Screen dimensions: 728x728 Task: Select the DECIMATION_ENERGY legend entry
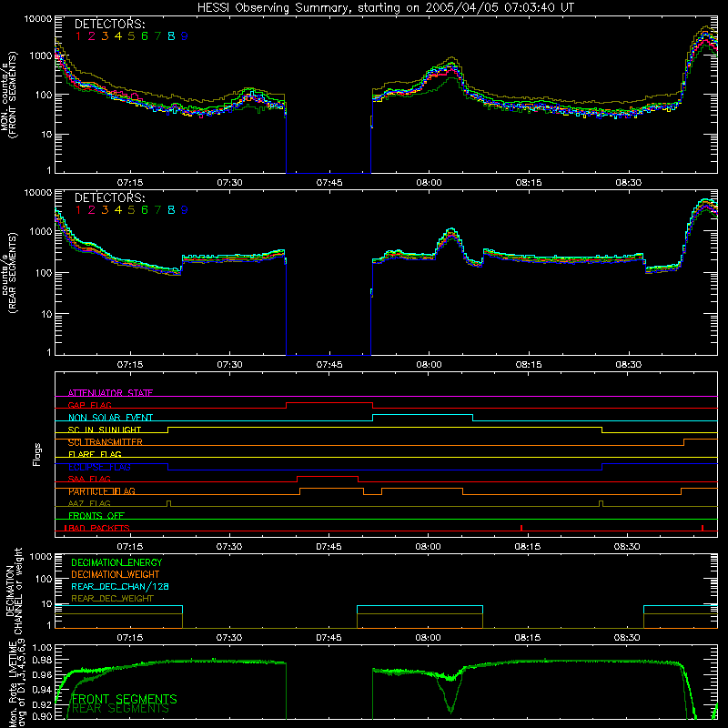(116, 562)
